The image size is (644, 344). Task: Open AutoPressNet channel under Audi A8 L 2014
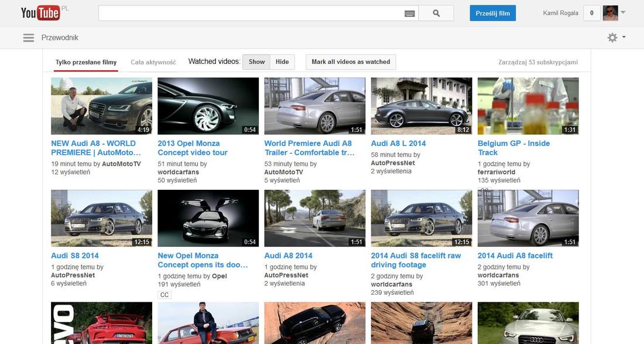(393, 163)
